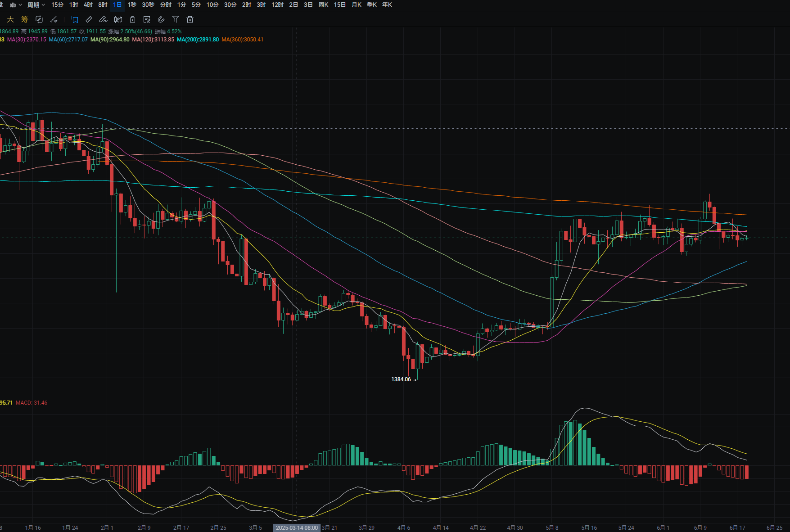This screenshot has width=790, height=532.
Task: Pick the 2时 timeframe
Action: 247,5
